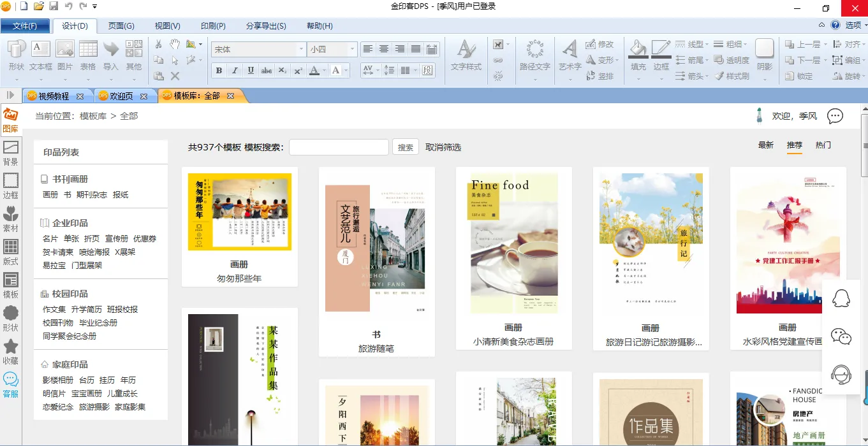Switch to the 欢迎页 document tab
This screenshot has height=446, width=868.
coord(121,96)
